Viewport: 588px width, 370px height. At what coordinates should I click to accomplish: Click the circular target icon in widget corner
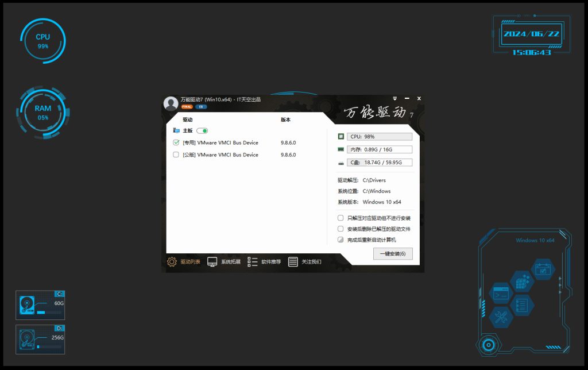tap(488, 345)
